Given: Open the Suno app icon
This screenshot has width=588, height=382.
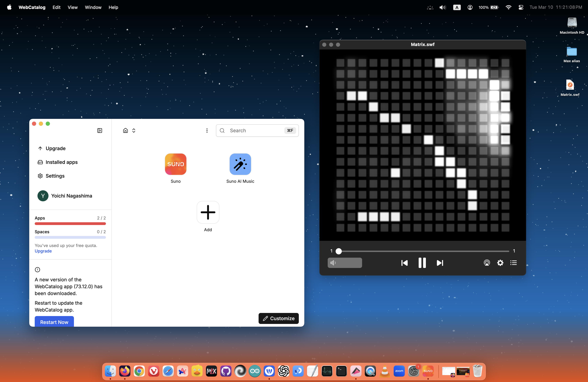Looking at the screenshot, I should [175, 164].
